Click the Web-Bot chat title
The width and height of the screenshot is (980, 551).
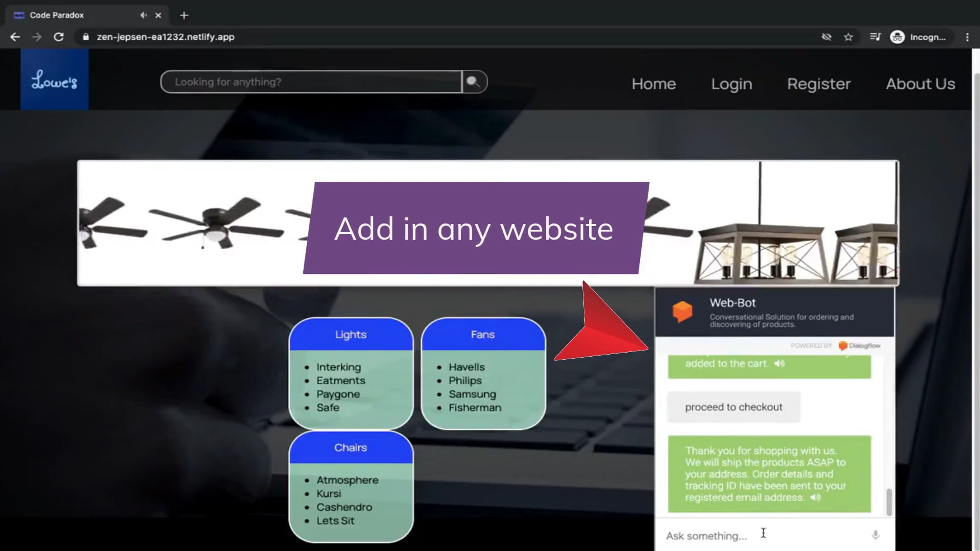(x=733, y=303)
